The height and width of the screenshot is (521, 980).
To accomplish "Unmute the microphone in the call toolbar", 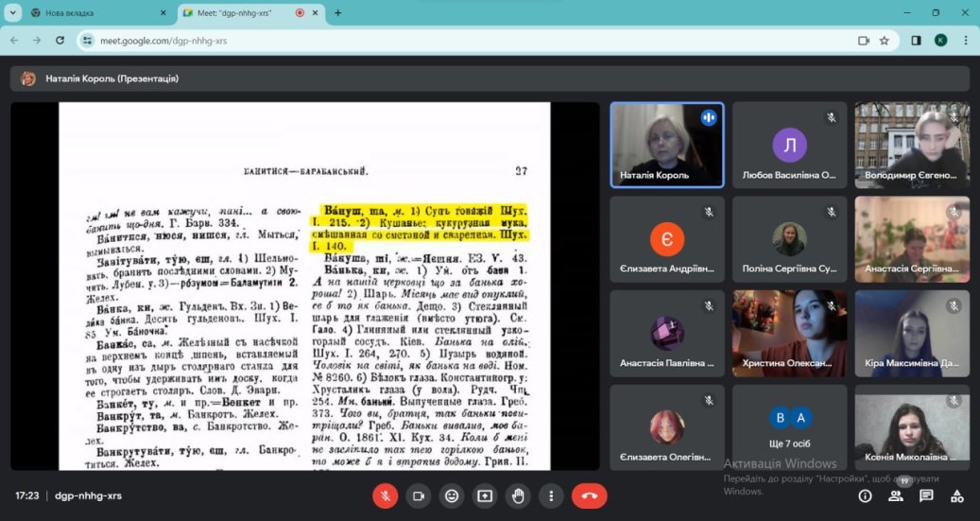I will pos(385,495).
